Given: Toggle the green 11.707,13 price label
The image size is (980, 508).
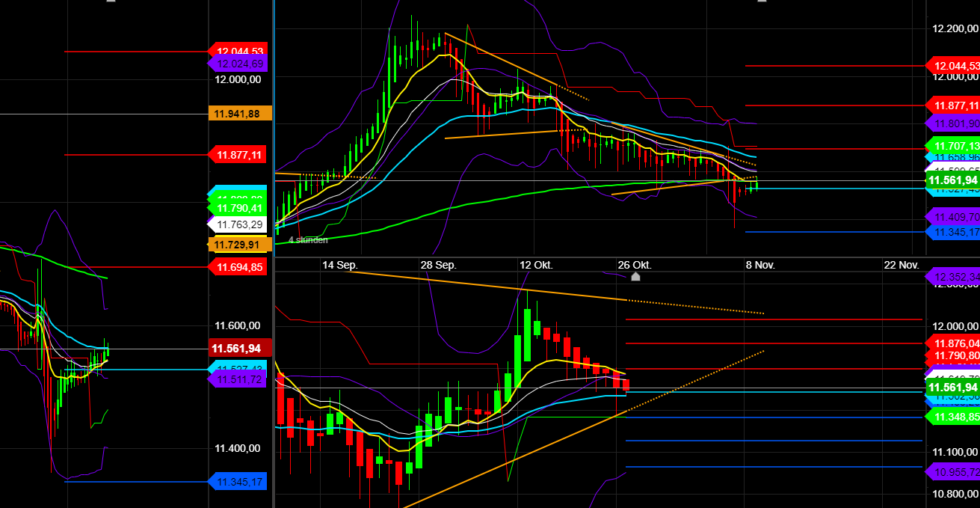Looking at the screenshot, I should pyautogui.click(x=955, y=144).
